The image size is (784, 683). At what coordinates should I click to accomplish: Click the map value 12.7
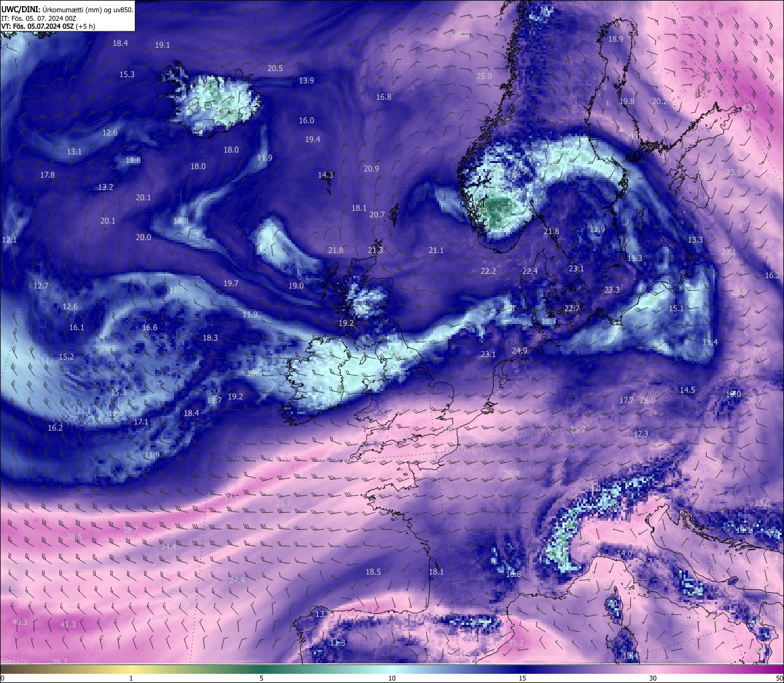point(41,285)
